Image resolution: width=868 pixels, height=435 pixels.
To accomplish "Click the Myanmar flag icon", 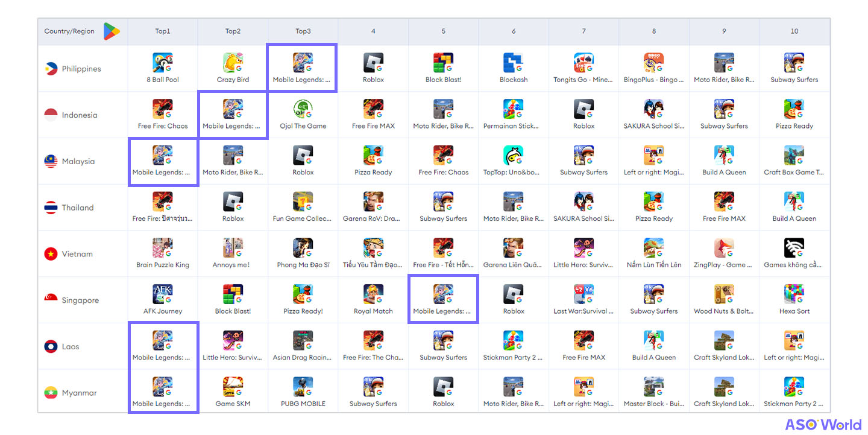I will [51, 393].
